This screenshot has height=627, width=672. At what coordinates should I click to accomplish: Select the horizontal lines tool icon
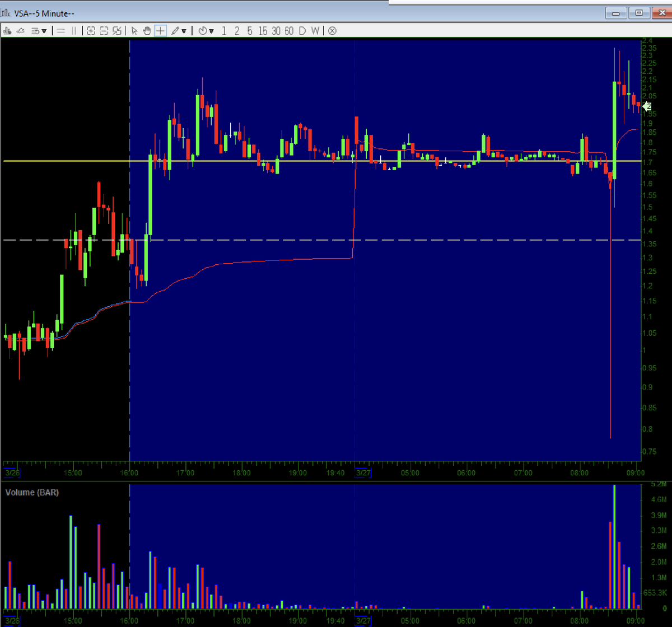[60, 31]
